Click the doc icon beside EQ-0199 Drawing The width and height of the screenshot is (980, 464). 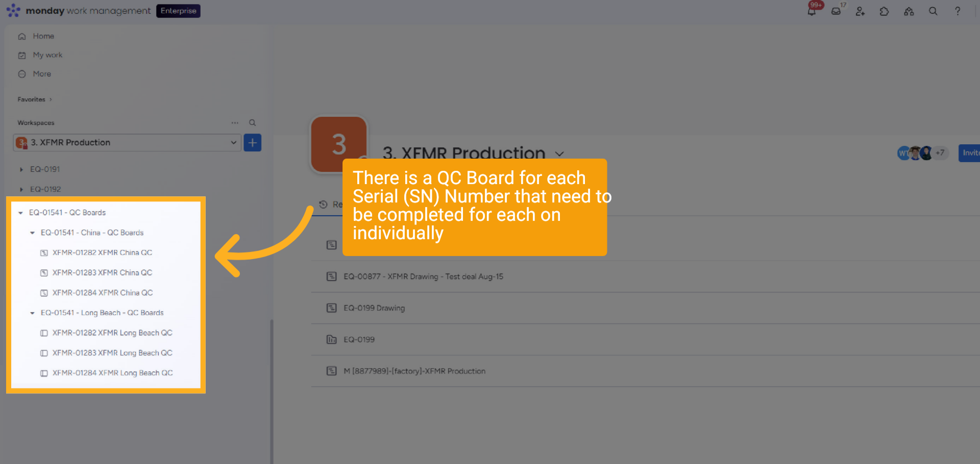pos(332,308)
